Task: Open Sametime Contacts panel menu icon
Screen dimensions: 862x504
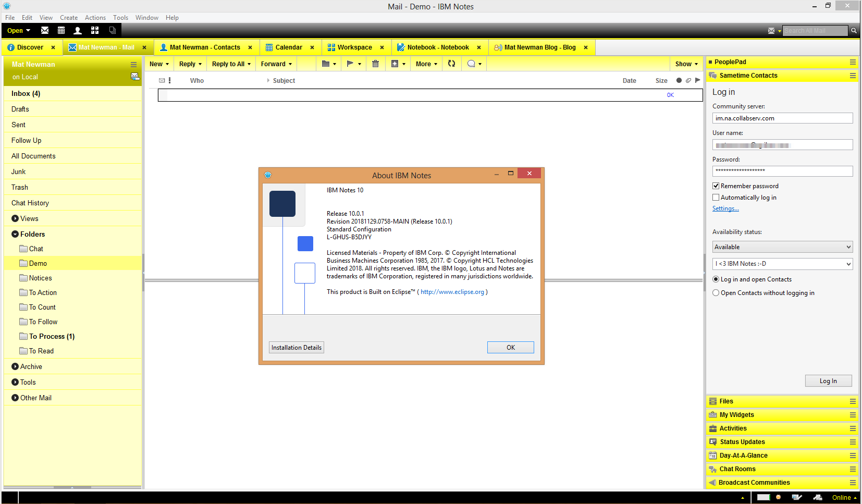Action: [x=853, y=76]
